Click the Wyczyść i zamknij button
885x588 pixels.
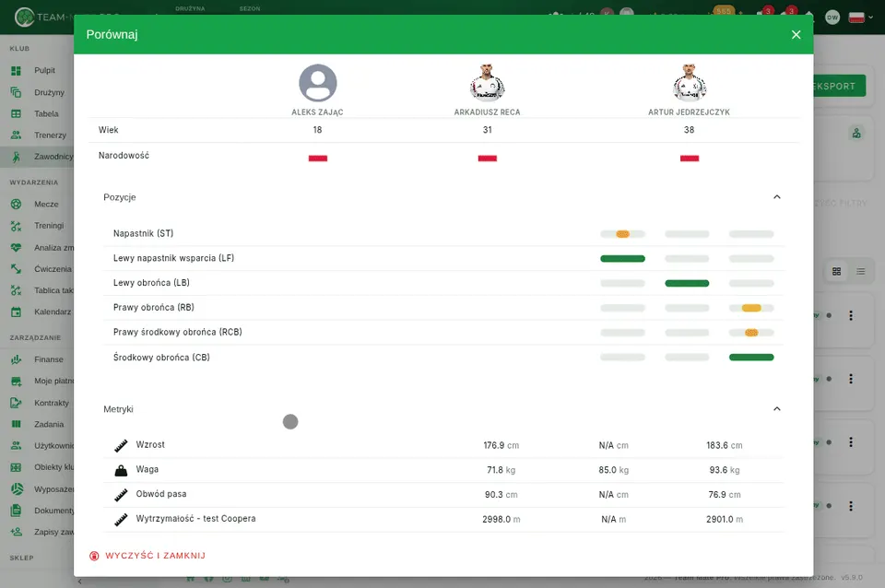click(x=147, y=556)
